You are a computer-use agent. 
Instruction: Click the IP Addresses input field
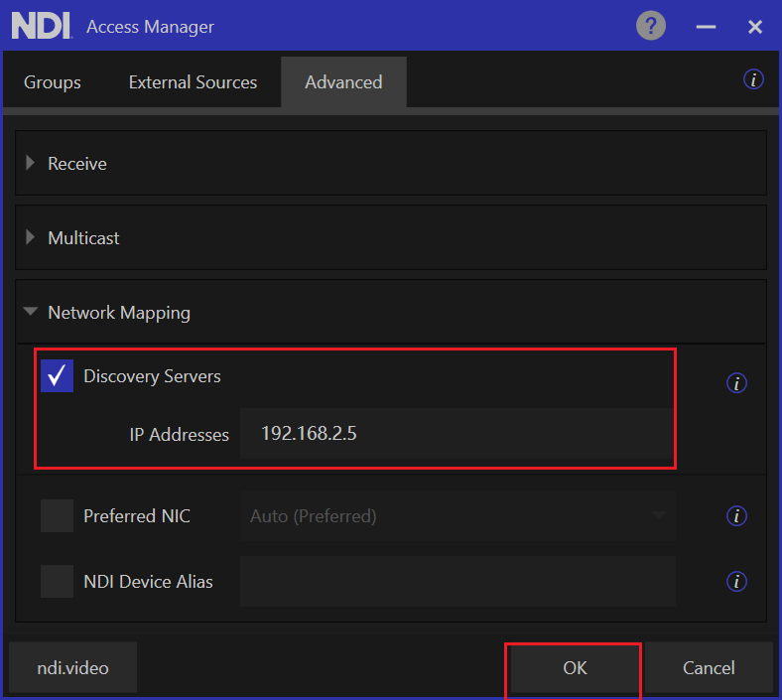pyautogui.click(x=456, y=434)
